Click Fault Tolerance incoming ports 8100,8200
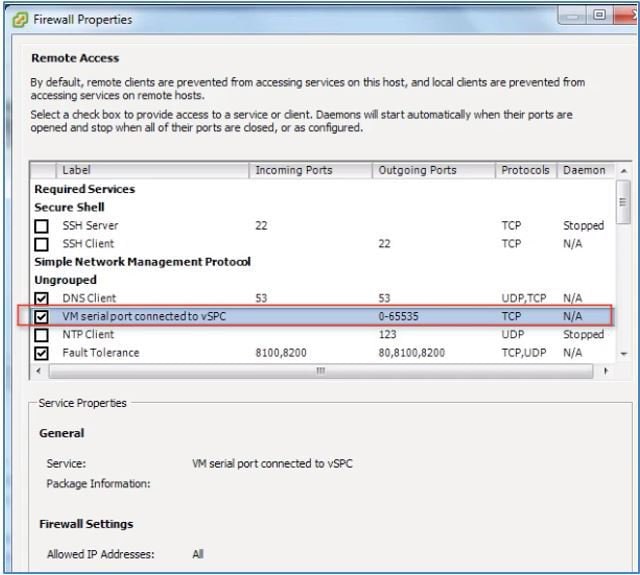This screenshot has height=575, width=640. pos(281,353)
